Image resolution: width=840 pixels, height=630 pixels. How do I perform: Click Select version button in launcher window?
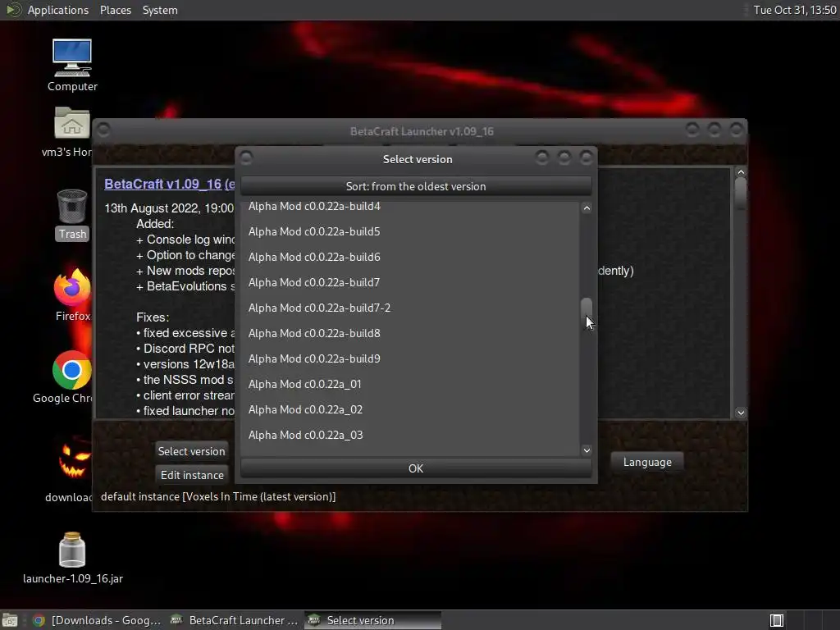pyautogui.click(x=191, y=451)
